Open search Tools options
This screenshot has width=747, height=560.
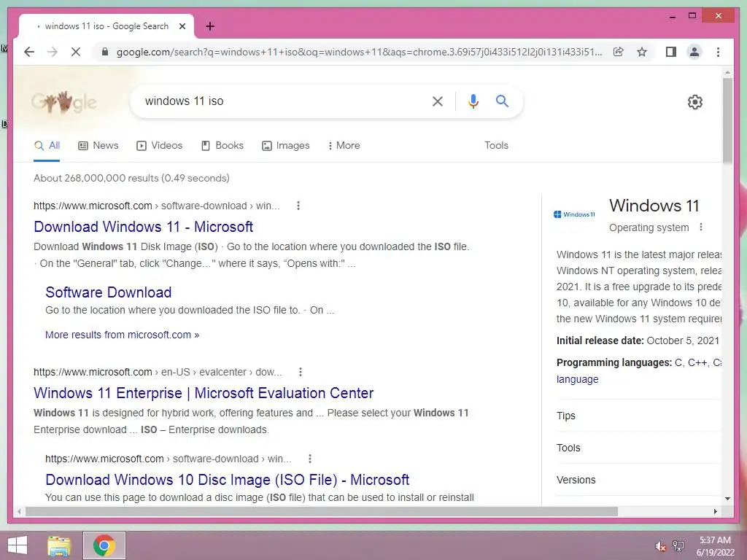coord(496,145)
